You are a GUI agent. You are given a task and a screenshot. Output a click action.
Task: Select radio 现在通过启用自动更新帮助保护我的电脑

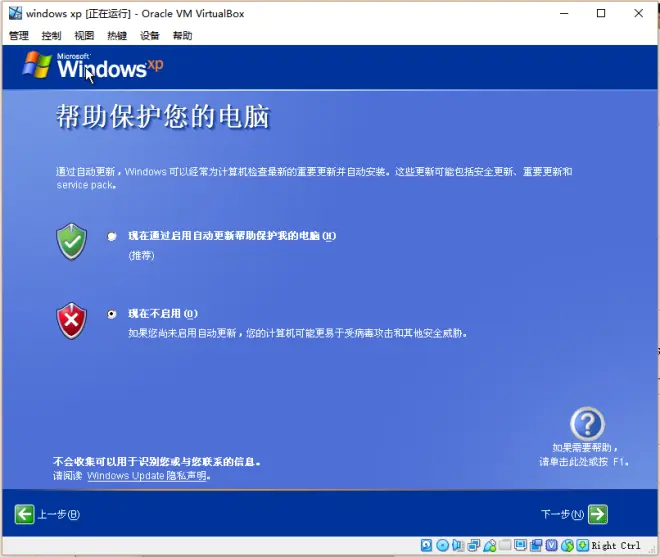click(112, 236)
